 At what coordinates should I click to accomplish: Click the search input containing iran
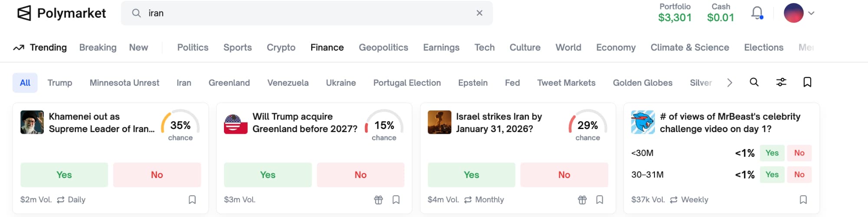tap(304, 13)
